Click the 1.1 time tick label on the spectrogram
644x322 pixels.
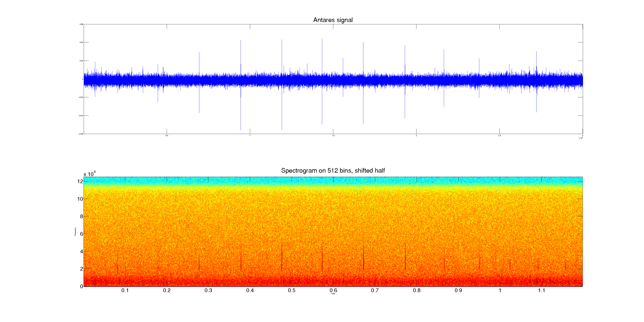coord(541,291)
